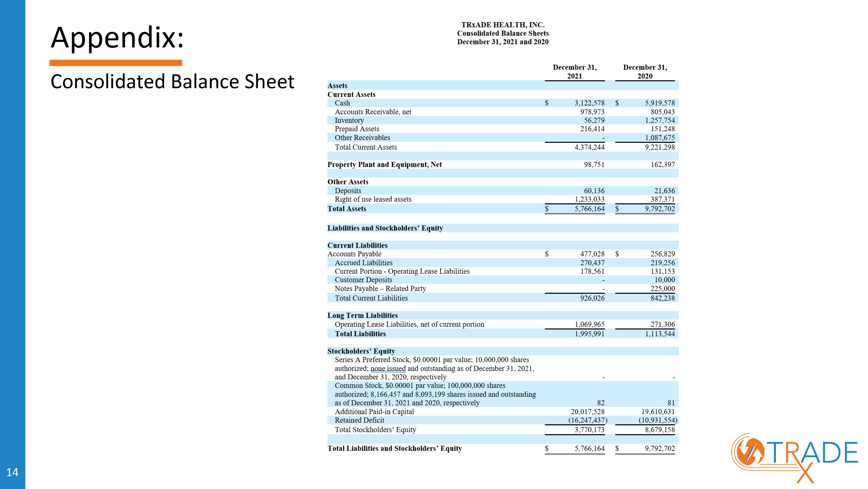The width and height of the screenshot is (868, 489).
Task: Click the Retained Deficit 2021 amount
Action: (588, 420)
